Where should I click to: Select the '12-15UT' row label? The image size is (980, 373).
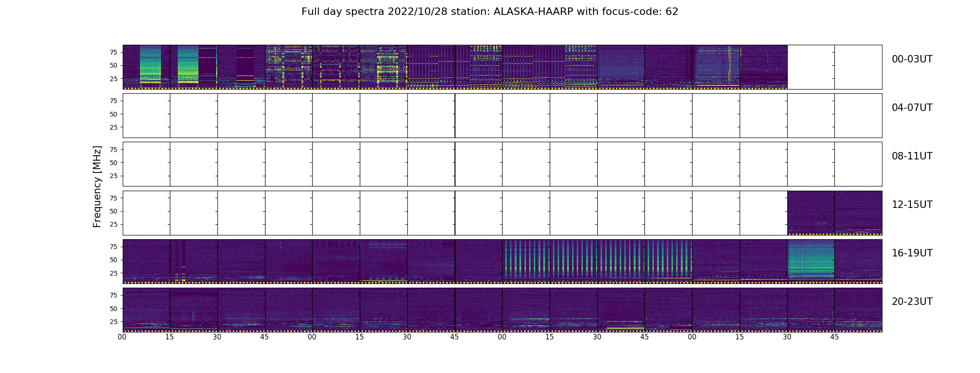[x=912, y=205]
